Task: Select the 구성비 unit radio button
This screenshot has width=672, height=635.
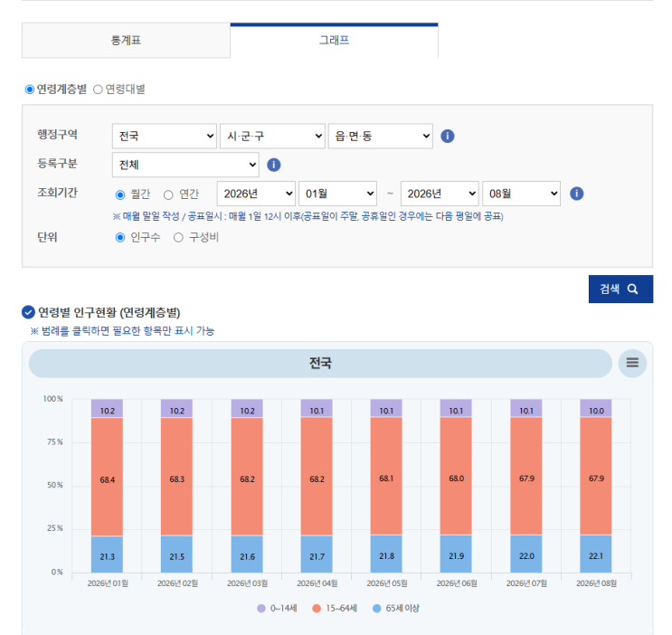Action: 178,237
